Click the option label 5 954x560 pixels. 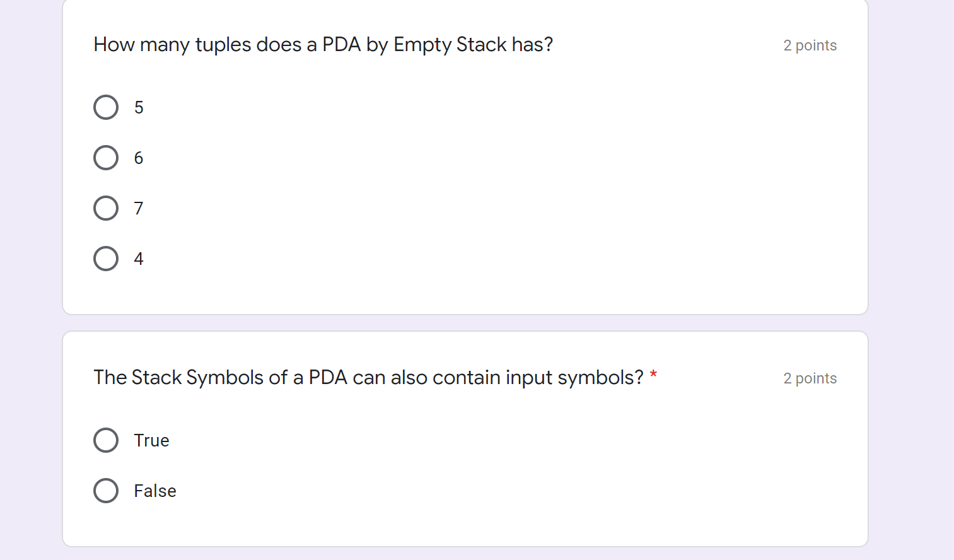coord(139,107)
